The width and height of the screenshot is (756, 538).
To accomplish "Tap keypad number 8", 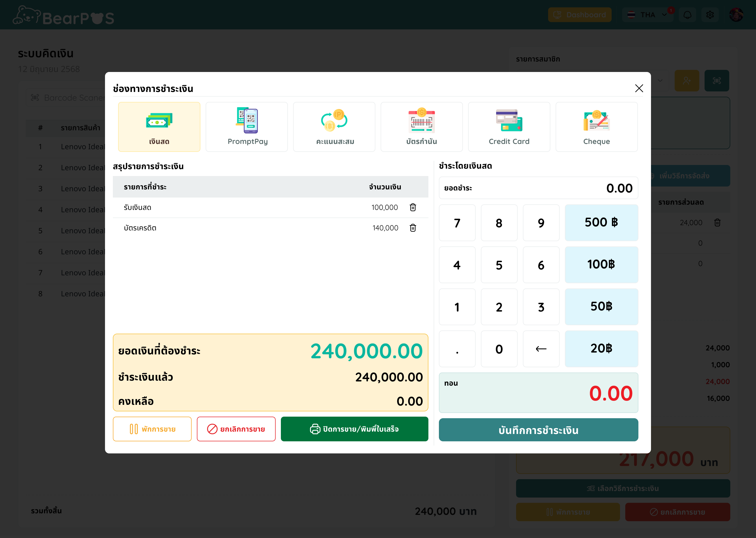I will tap(499, 223).
